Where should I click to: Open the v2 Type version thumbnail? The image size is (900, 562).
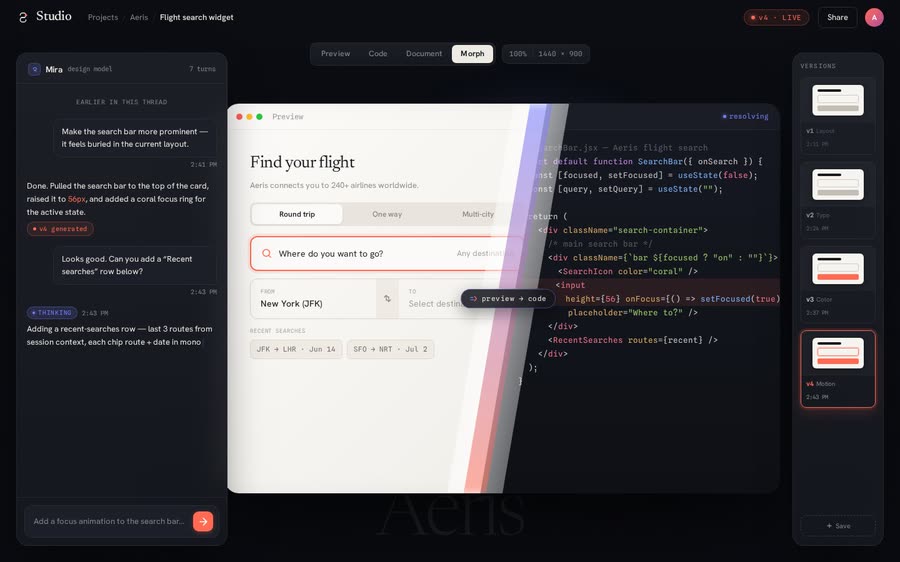click(x=837, y=199)
